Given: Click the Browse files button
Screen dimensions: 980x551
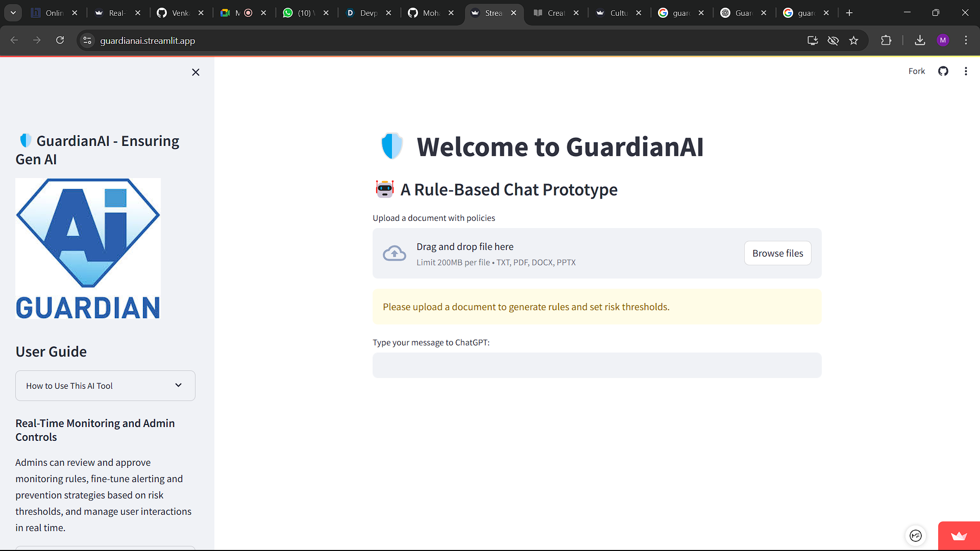Looking at the screenshot, I should pos(777,254).
